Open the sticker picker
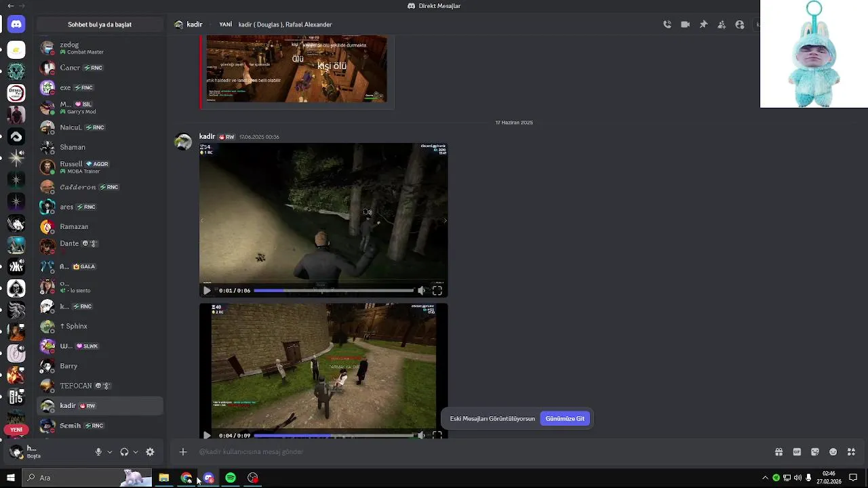 point(815,452)
